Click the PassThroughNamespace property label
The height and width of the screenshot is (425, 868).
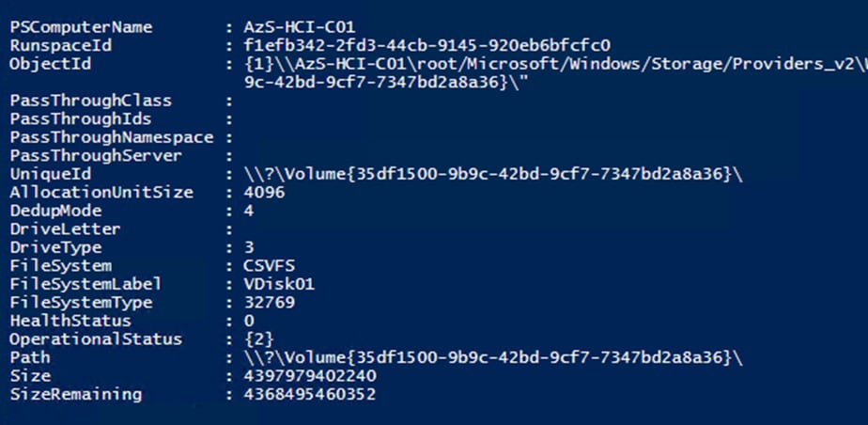111,137
